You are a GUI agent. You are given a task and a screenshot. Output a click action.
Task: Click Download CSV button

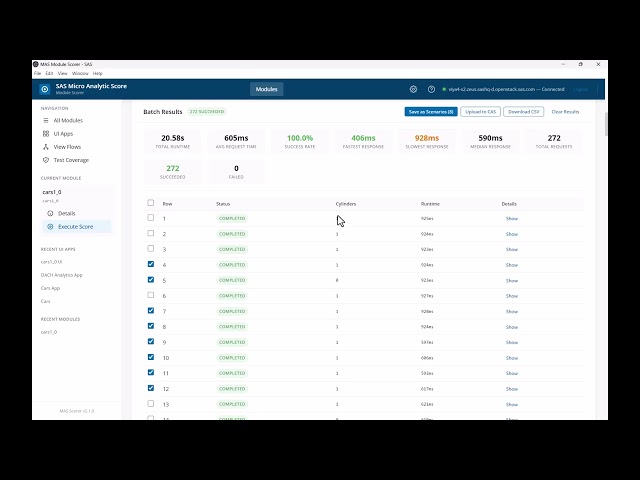pos(524,112)
